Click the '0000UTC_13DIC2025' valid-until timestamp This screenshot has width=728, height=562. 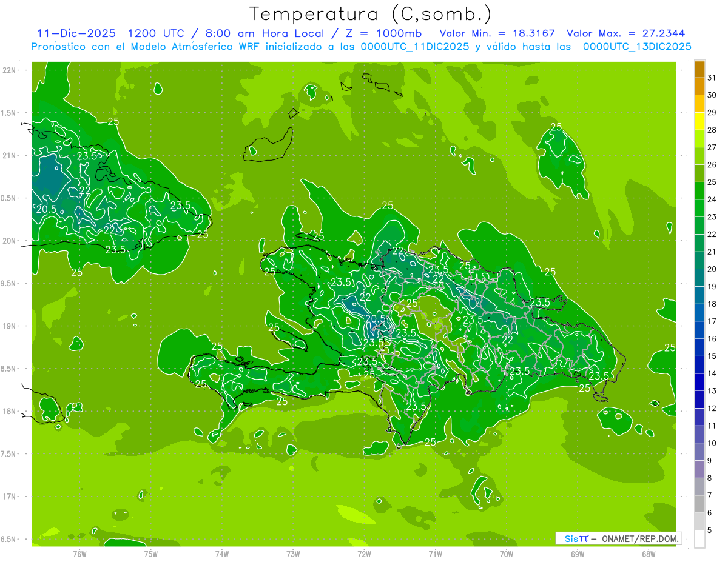[637, 47]
